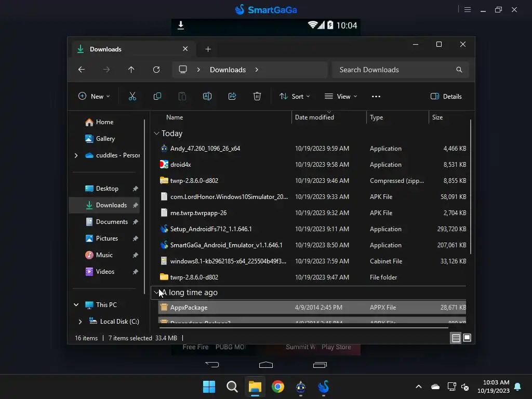The width and height of the screenshot is (532, 399).
Task: Click the Share icon in toolbar
Action: (232, 96)
